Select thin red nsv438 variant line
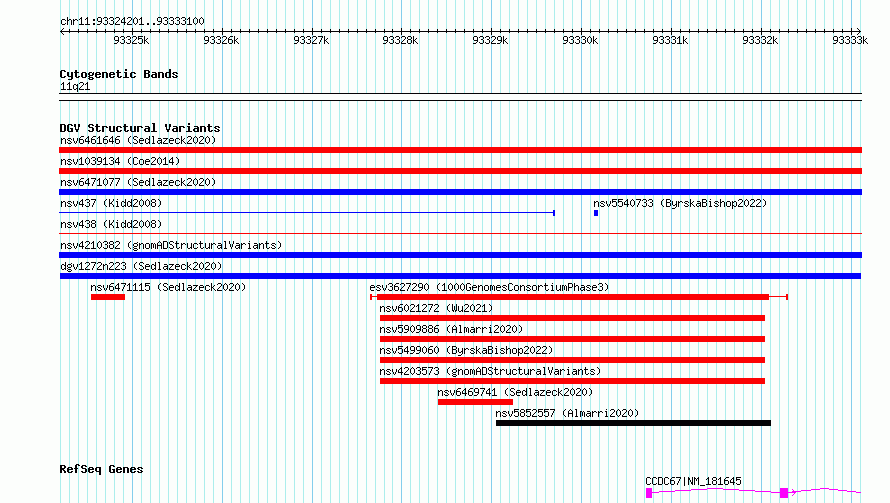Screen dimensions: 890x503 (x=460, y=233)
